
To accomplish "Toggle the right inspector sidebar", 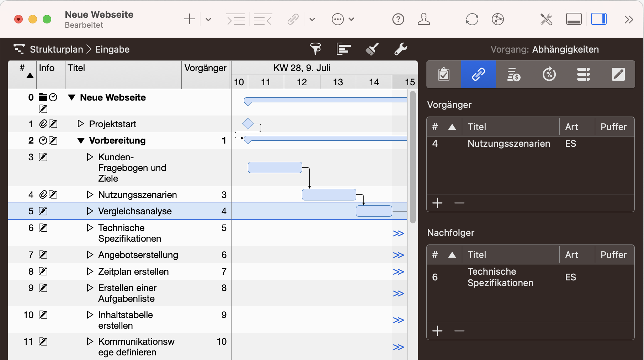I will click(x=598, y=19).
